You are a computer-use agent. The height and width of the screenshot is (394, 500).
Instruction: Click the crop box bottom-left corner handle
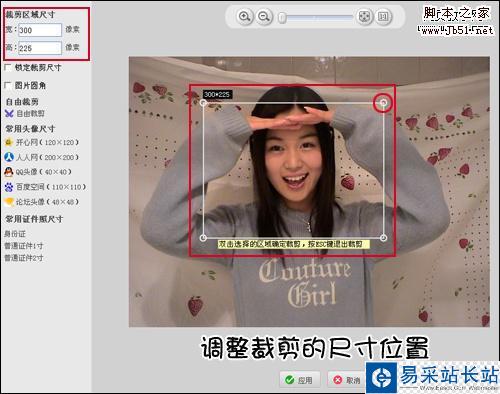(x=203, y=238)
